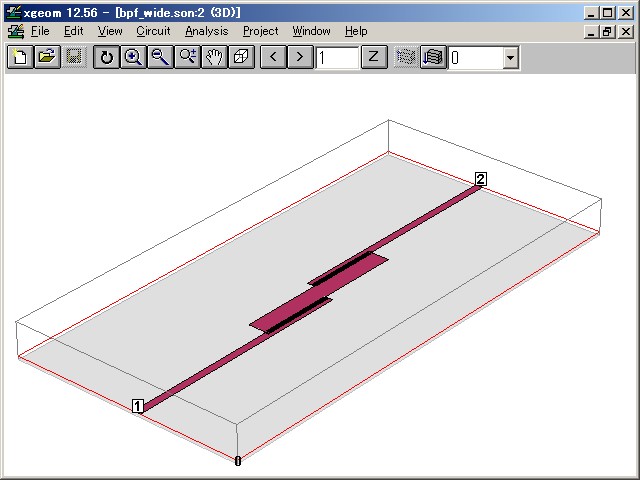Open the Edit menu
Image resolution: width=640 pixels, height=480 pixels.
pyautogui.click(x=73, y=31)
